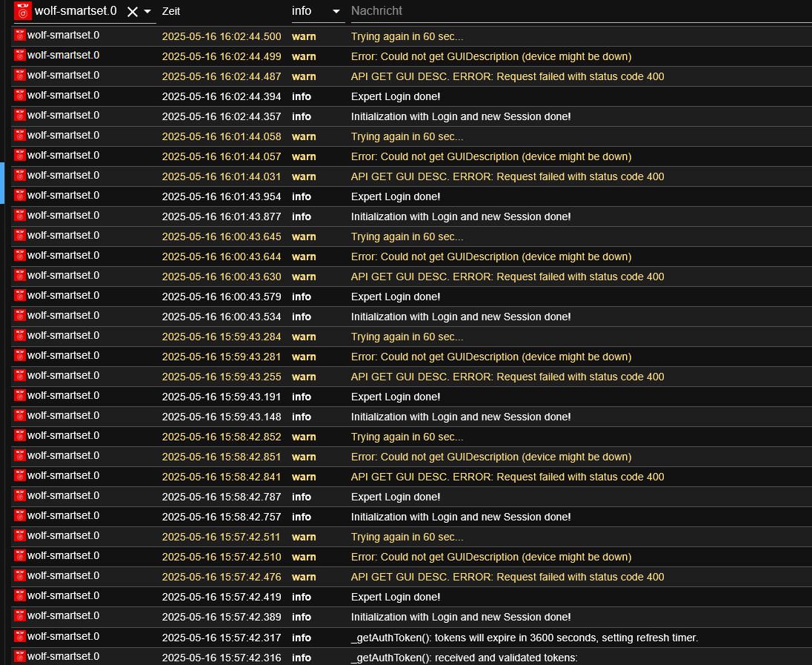The width and height of the screenshot is (812, 665).
Task: Click the 15:57:42.317 tokens will expire message
Action: pyautogui.click(x=524, y=638)
